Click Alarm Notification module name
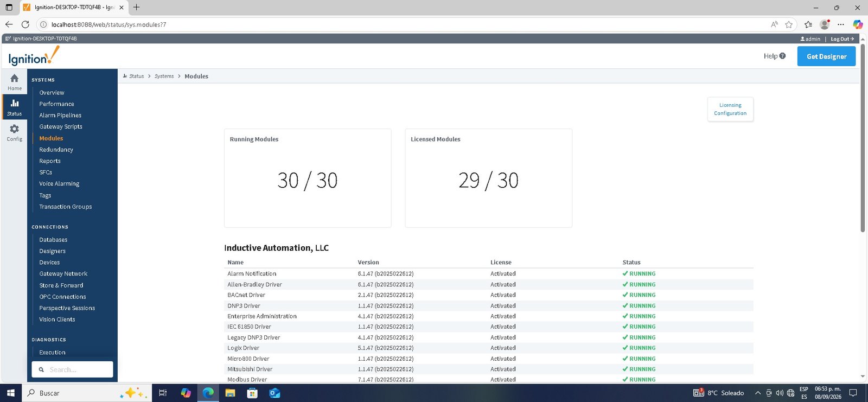Image resolution: width=868 pixels, height=402 pixels. click(x=252, y=274)
